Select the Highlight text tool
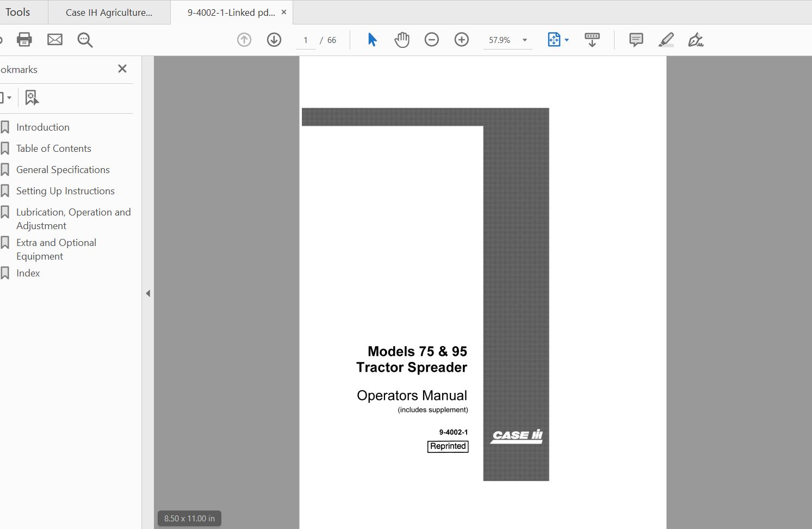This screenshot has height=529, width=812. (666, 40)
